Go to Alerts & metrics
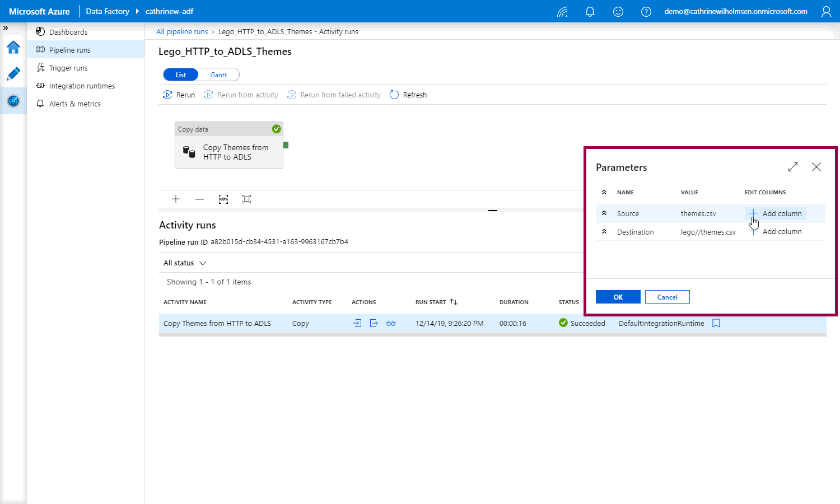Image resolution: width=840 pixels, height=504 pixels. (x=74, y=104)
